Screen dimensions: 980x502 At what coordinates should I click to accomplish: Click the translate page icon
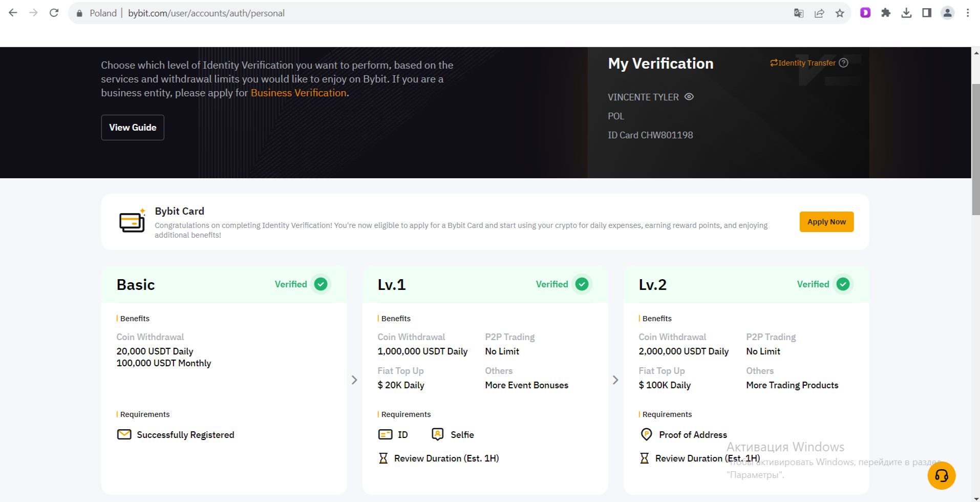tap(798, 13)
